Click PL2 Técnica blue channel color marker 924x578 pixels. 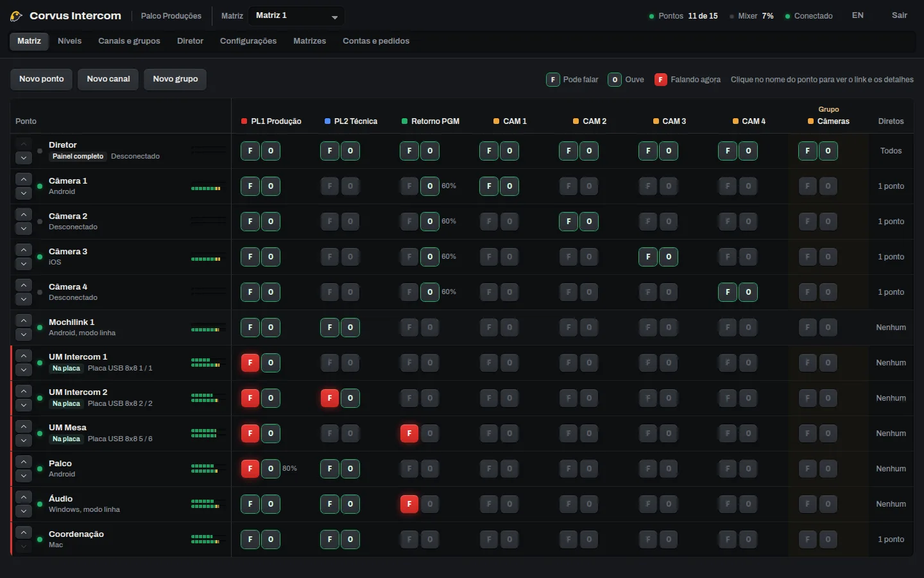(x=327, y=121)
